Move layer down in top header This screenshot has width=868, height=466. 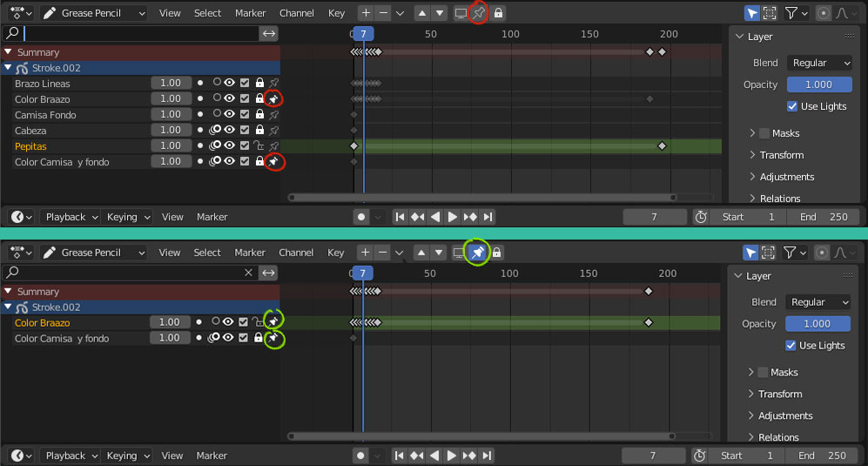(x=439, y=13)
